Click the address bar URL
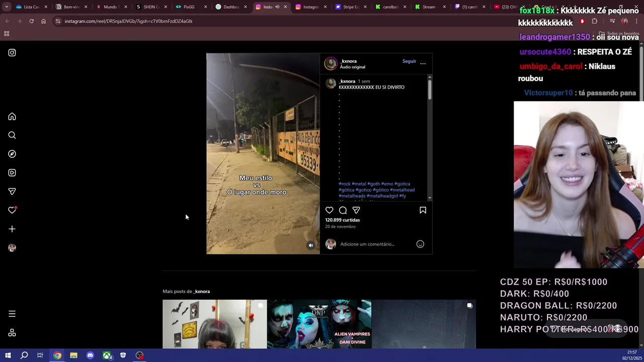Viewport: 644px width, 362px height. click(128, 21)
